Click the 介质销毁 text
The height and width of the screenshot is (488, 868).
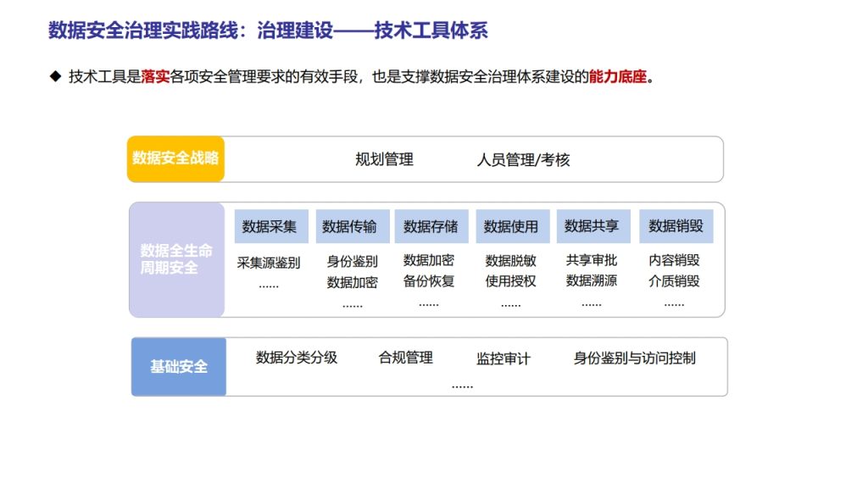[x=674, y=281]
